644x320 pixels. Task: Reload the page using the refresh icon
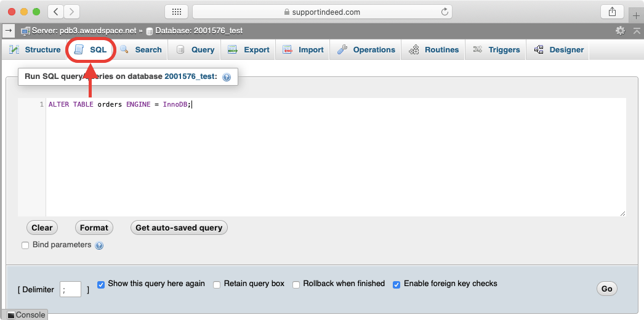(445, 12)
